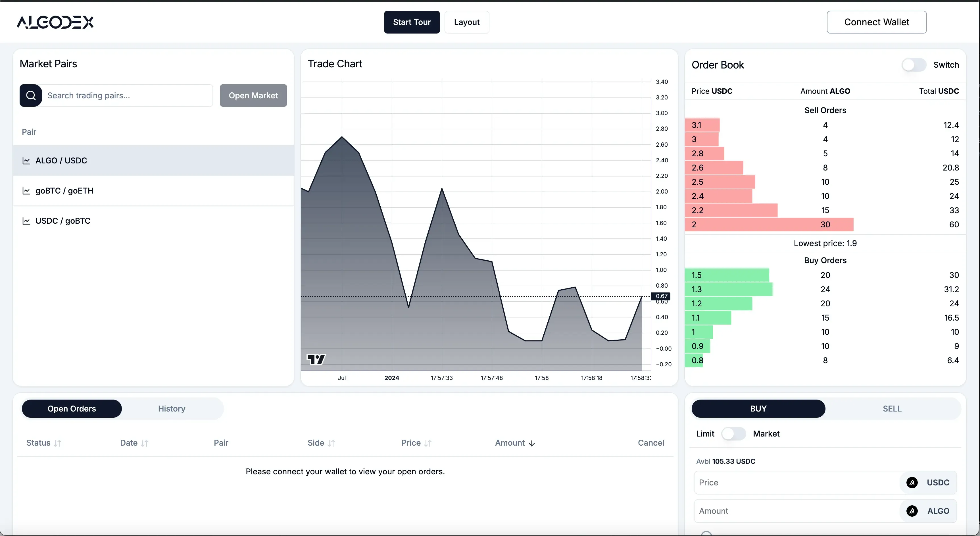Click the Amount column down arrow
Image resolution: width=980 pixels, height=536 pixels.
point(532,443)
